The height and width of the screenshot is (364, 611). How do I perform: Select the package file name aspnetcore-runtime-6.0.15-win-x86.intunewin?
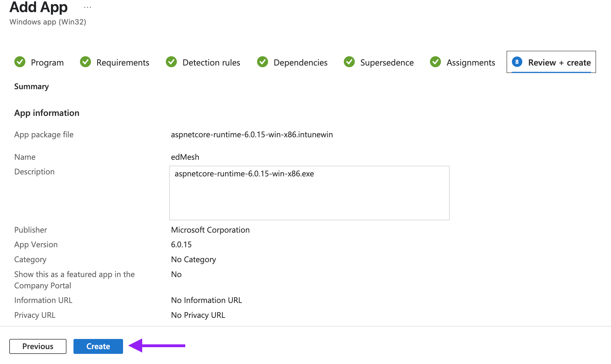click(252, 134)
